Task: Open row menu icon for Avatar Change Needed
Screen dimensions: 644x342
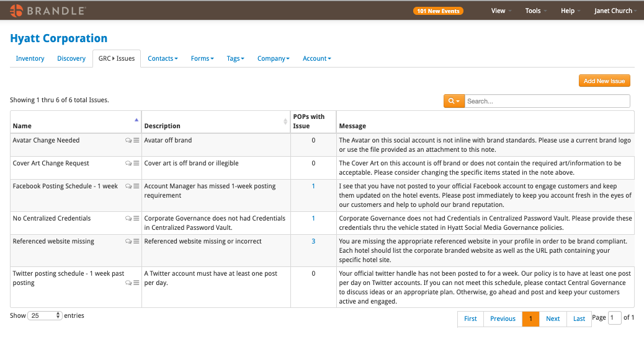Action: pos(136,140)
